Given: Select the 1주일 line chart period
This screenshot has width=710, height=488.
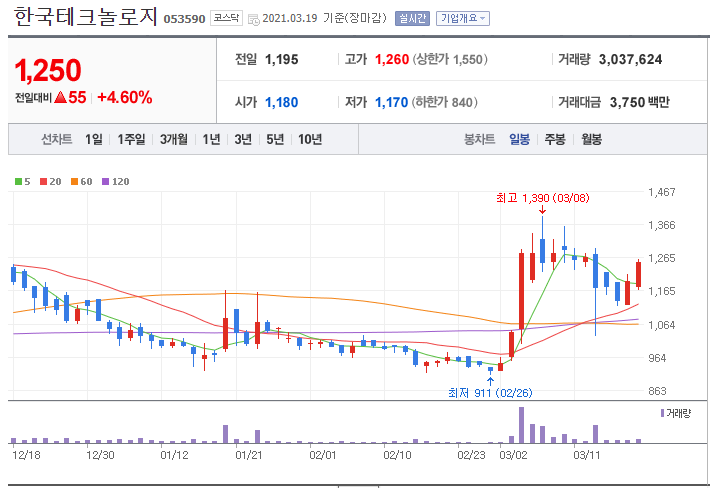Looking at the screenshot, I should click(131, 139).
